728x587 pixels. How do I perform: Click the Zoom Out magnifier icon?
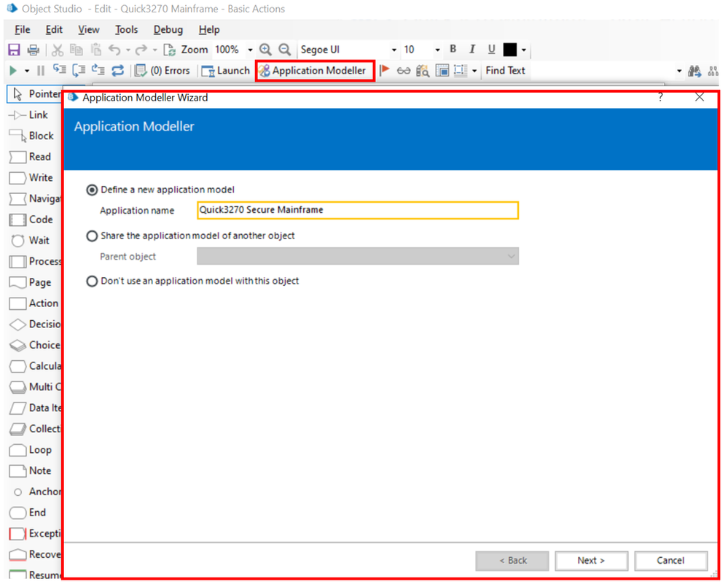285,50
